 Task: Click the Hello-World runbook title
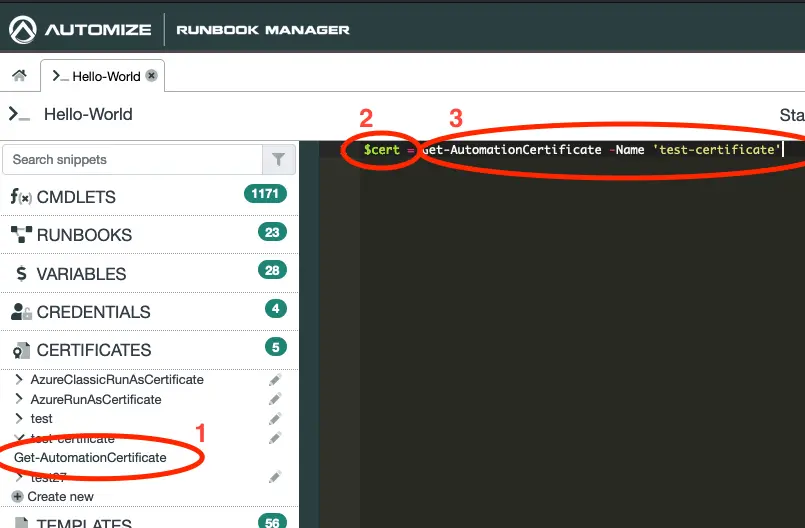tap(88, 114)
